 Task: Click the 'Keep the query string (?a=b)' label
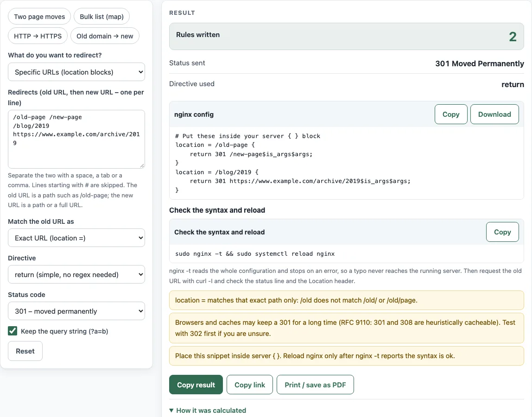[x=64, y=331]
